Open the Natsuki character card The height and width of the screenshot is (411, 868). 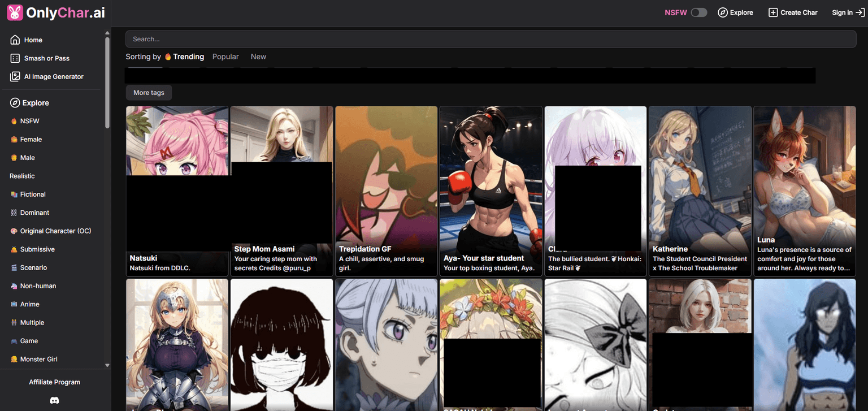point(177,191)
